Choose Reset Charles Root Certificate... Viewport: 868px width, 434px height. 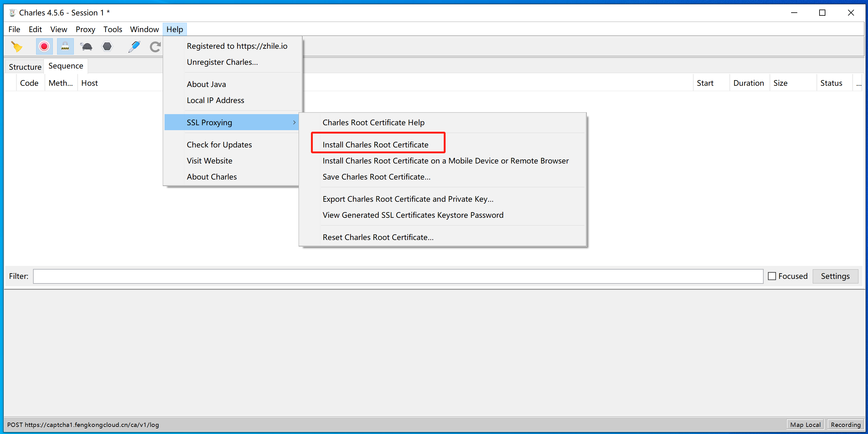[378, 238]
